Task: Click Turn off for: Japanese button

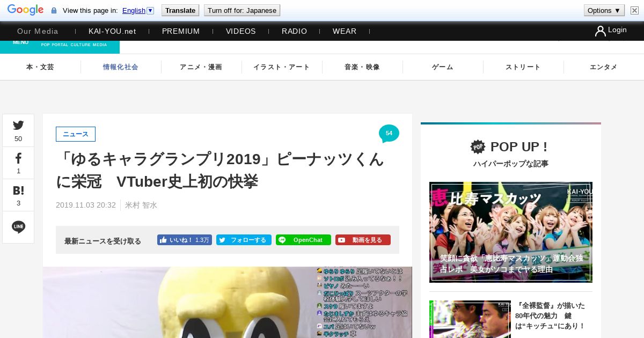Action: coord(242,10)
